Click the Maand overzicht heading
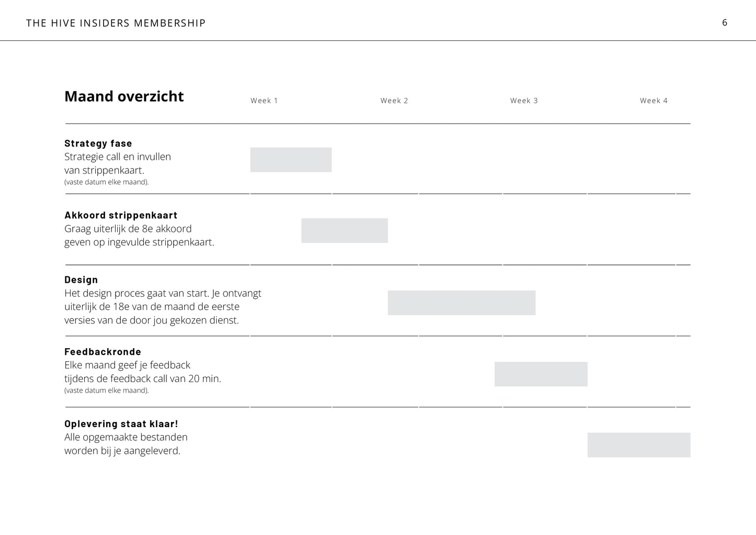Image resolution: width=756 pixels, height=535 pixels. coord(124,96)
